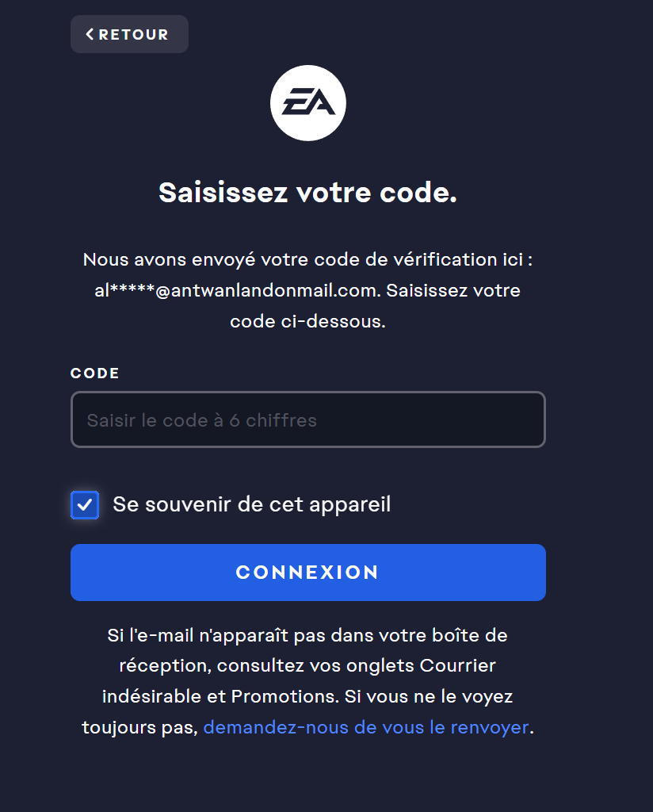Screen dimensions: 653x812
Task: Click the "code ci-dessous." text line
Action: pyautogui.click(x=307, y=321)
